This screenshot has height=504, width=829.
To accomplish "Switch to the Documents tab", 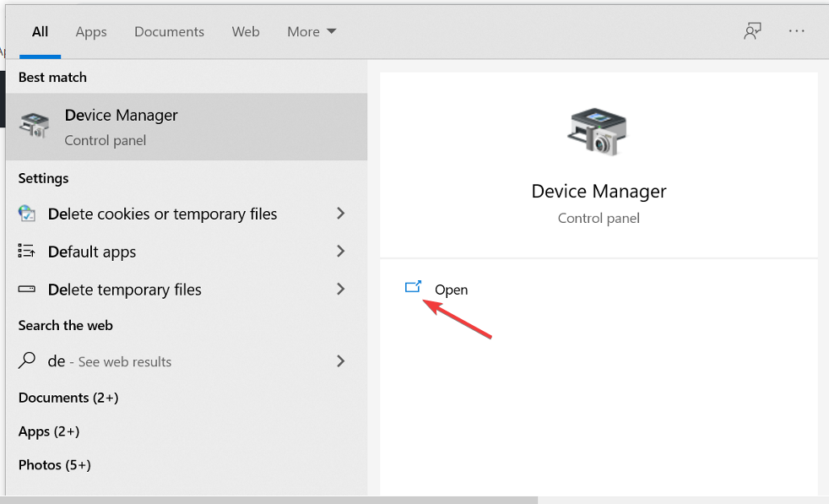I will 169,31.
